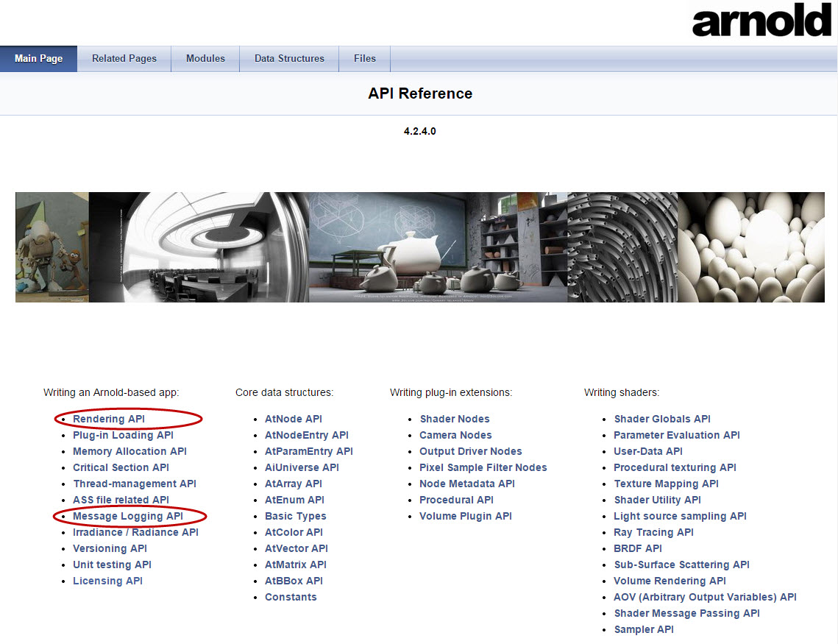Viewport: 838px width, 644px height.
Task: Go to the Constants link
Action: 291,597
